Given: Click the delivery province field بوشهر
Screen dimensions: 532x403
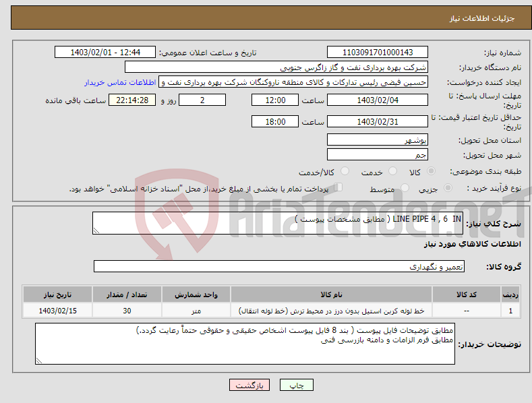Looking at the screenshot, I should [378, 139].
